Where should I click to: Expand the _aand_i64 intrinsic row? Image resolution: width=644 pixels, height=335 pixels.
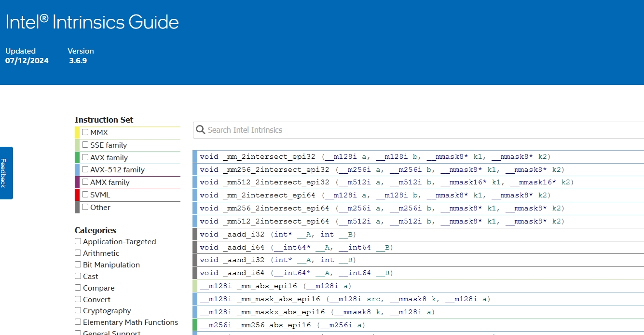[418, 273]
